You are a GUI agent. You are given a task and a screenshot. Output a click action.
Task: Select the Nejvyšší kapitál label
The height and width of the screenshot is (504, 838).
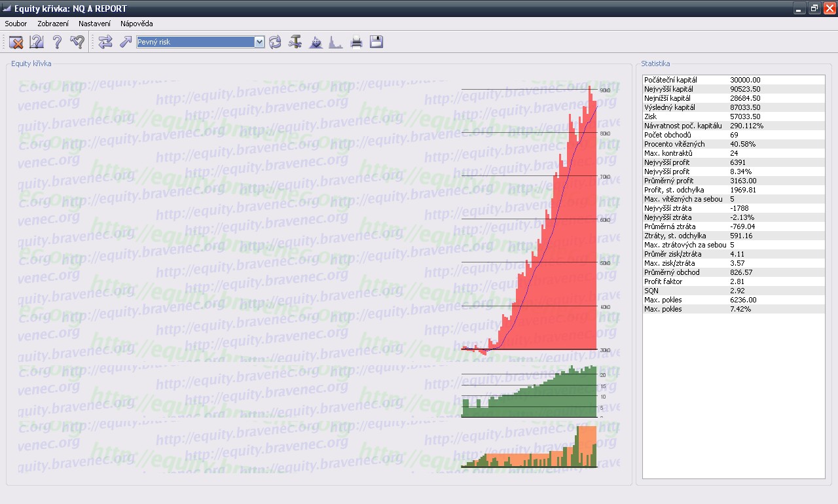click(668, 89)
